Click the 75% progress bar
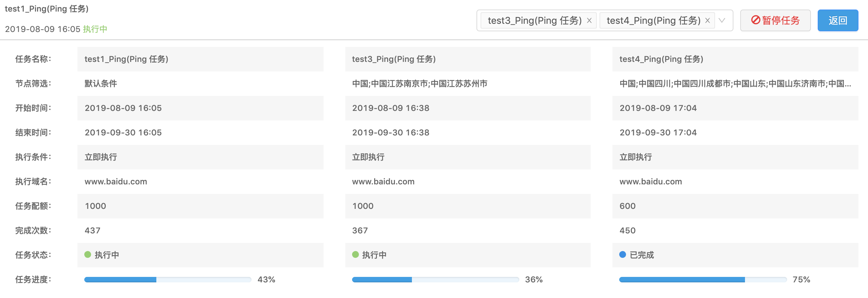This screenshot has width=868, height=298. click(x=703, y=280)
